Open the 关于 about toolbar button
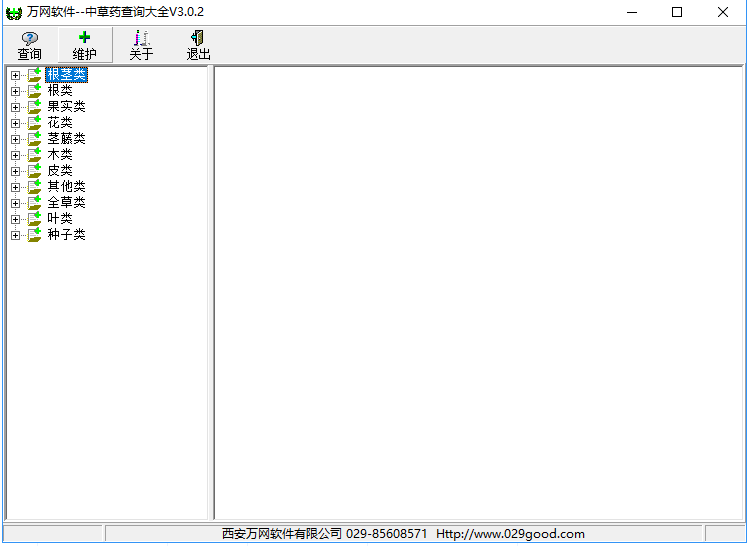 pos(142,45)
